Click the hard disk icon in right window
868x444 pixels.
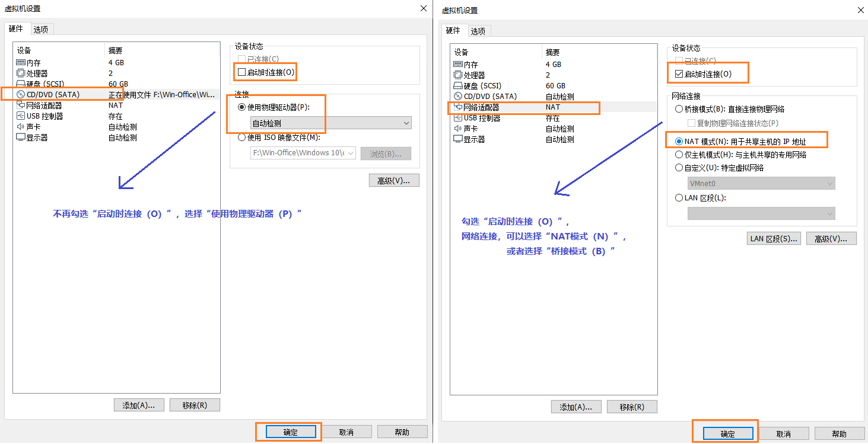tap(458, 85)
